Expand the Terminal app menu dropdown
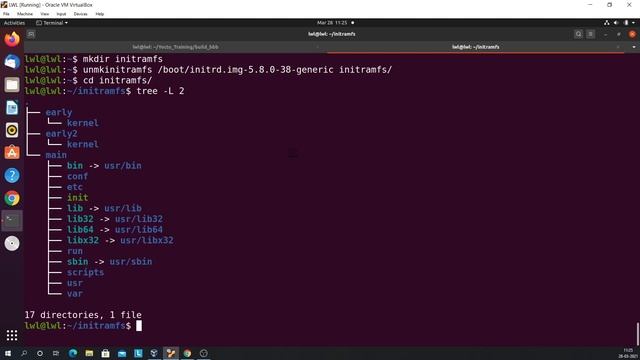Viewport: 640px width, 360px height. coord(52,23)
